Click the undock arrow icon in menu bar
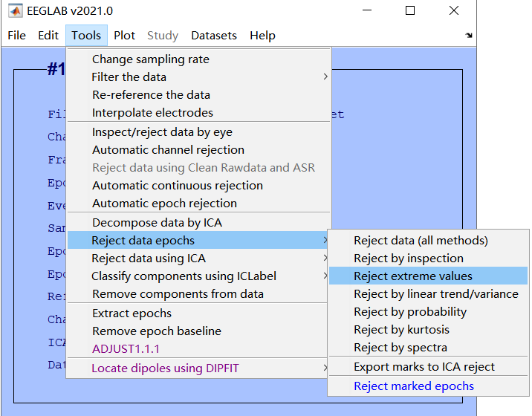 [469, 35]
